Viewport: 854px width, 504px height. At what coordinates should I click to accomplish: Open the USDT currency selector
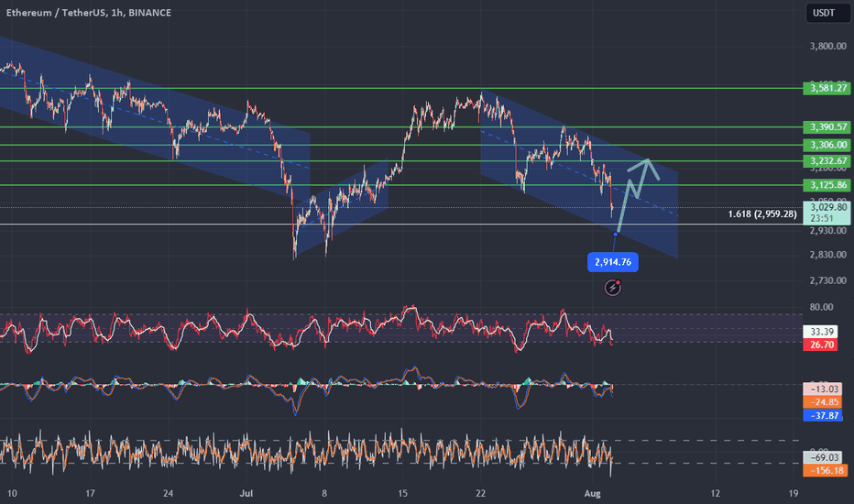[x=827, y=13]
